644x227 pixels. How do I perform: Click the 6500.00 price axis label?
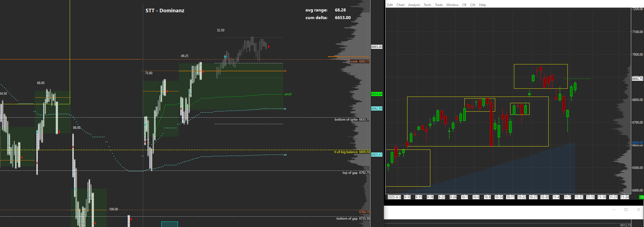point(638,168)
